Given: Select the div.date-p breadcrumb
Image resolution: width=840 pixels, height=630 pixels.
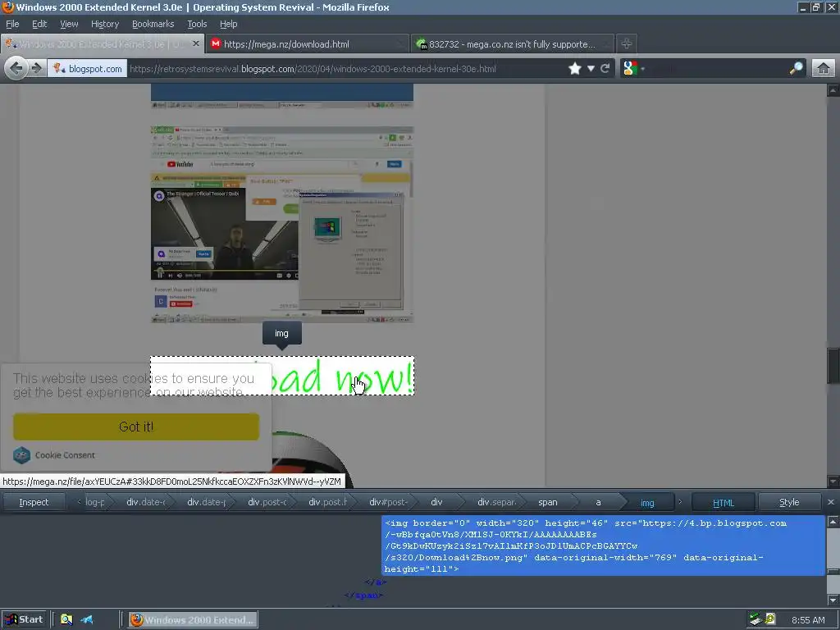Looking at the screenshot, I should coord(206,503).
